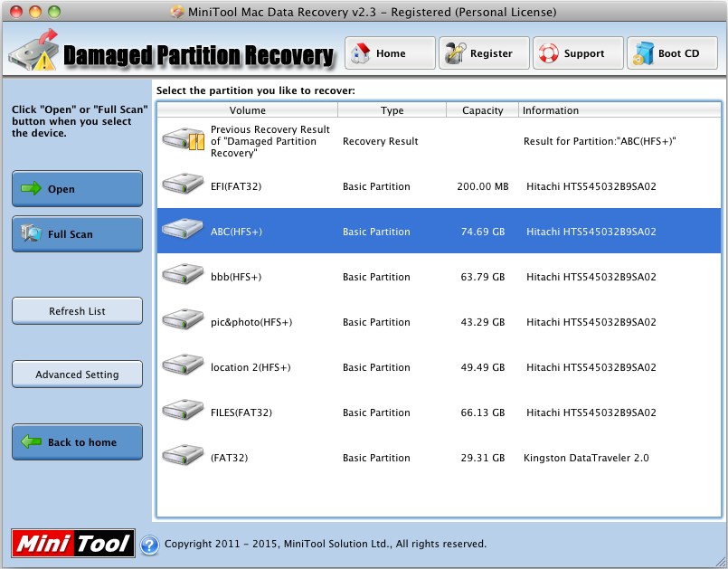Click the Damaged Partition Recovery header icon

pyautogui.click(x=33, y=50)
